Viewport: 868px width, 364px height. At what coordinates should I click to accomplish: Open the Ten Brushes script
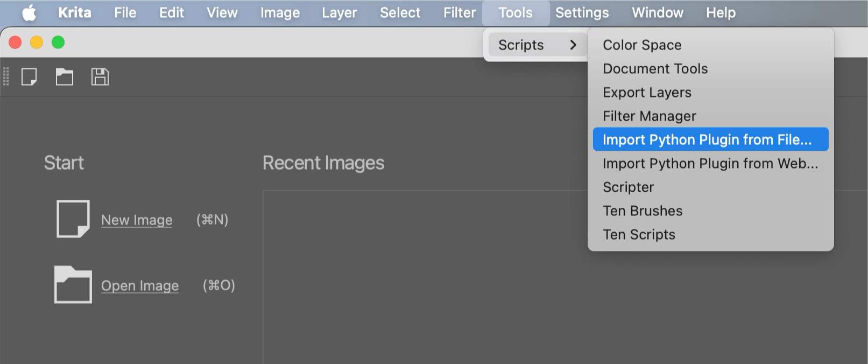tap(643, 210)
